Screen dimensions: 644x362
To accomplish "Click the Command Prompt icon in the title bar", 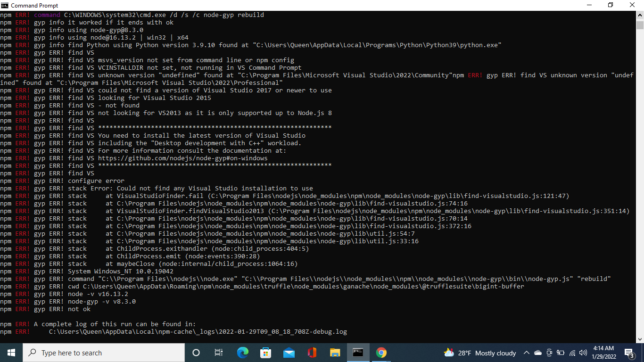I will tap(4, 5).
